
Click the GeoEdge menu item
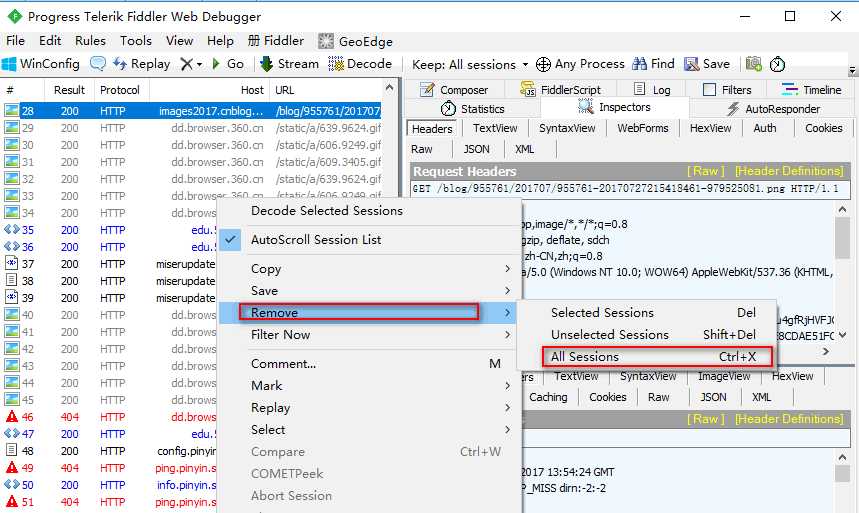click(x=356, y=41)
